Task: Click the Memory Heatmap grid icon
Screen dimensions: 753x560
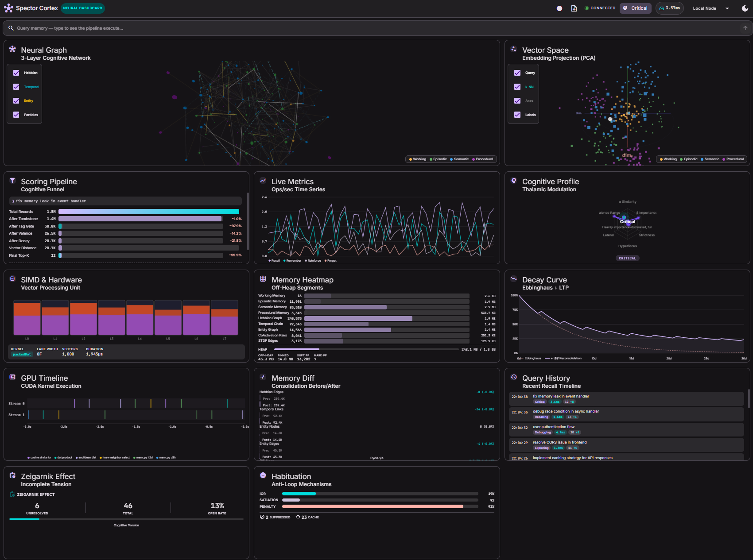Action: (263, 279)
